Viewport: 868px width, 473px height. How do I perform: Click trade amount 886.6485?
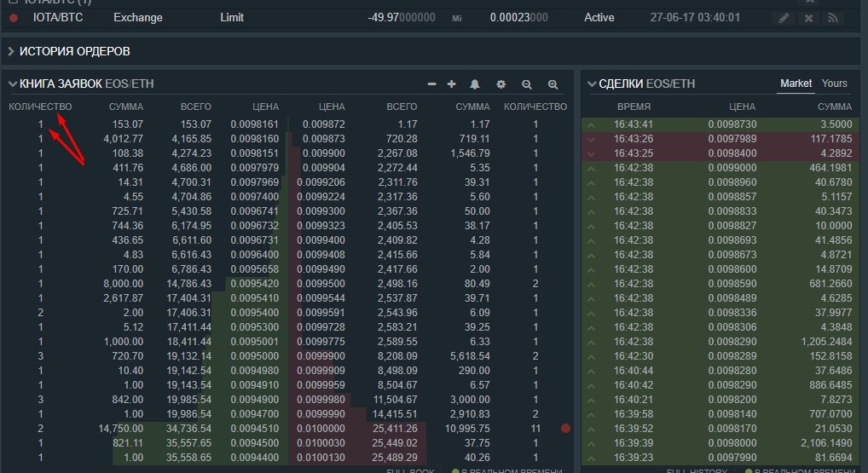pyautogui.click(x=830, y=385)
